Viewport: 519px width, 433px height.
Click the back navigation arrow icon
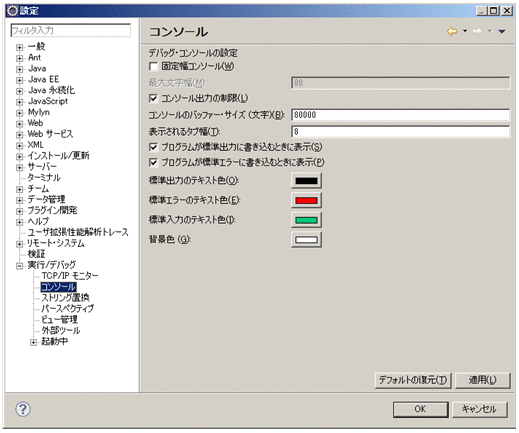(x=452, y=31)
